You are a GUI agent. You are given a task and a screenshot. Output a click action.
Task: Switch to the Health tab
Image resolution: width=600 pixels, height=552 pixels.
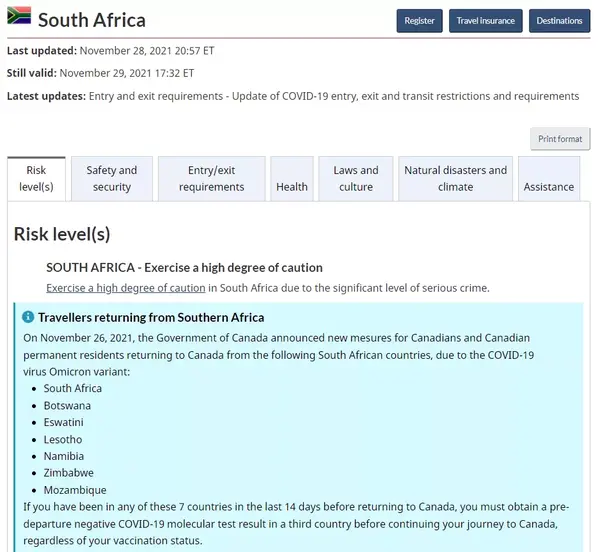(292, 186)
